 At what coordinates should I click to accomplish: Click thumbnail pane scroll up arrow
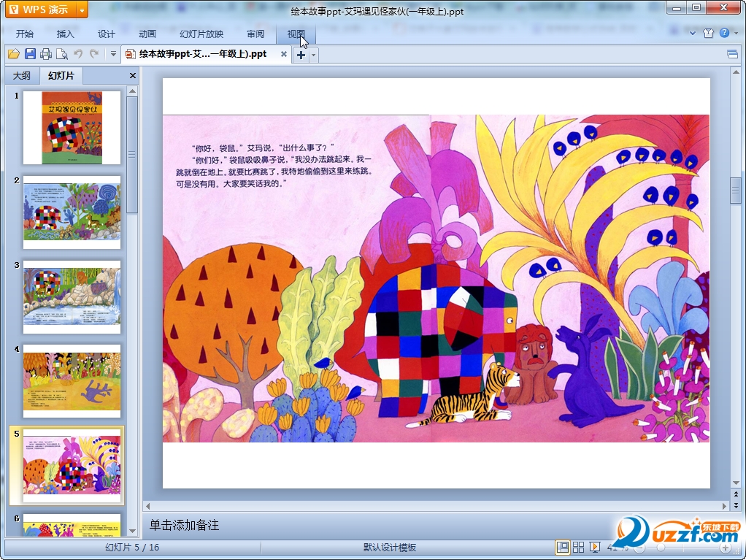pos(133,91)
